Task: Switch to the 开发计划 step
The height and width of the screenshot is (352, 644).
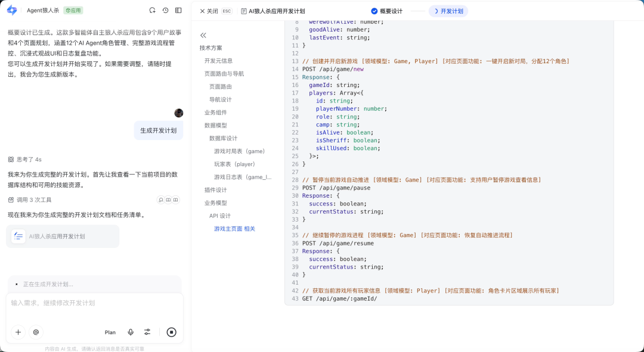Action: pyautogui.click(x=448, y=11)
